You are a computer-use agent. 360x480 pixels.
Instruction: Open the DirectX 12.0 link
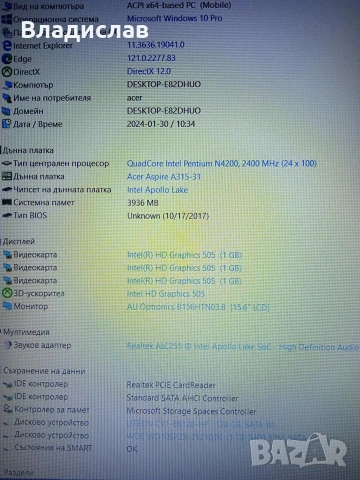[149, 71]
